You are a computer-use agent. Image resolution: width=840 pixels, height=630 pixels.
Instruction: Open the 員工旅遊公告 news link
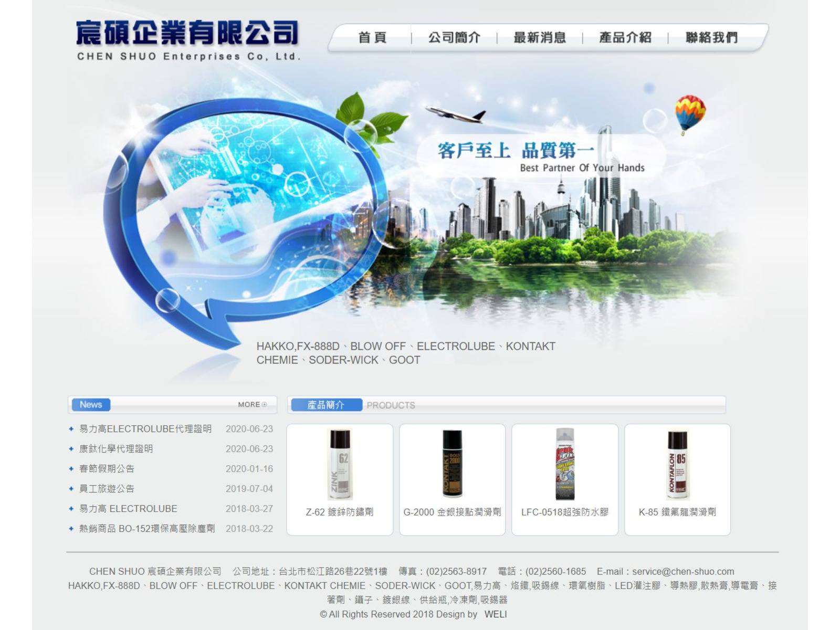(107, 489)
